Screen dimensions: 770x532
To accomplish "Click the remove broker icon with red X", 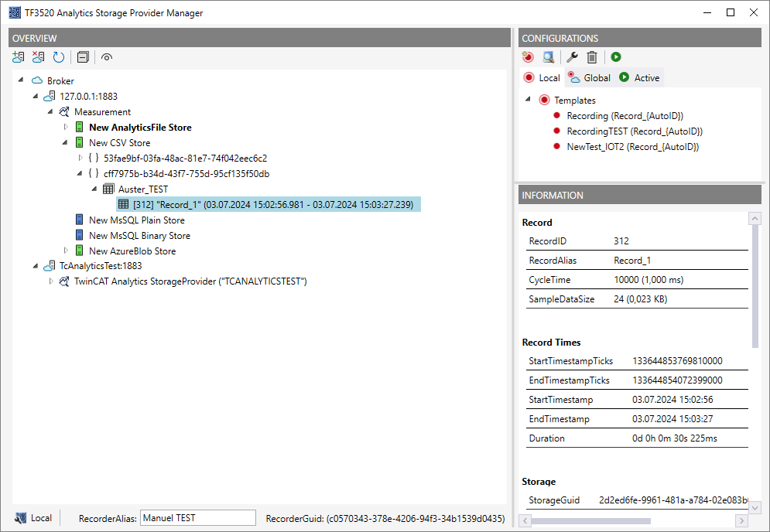I will pyautogui.click(x=38, y=57).
